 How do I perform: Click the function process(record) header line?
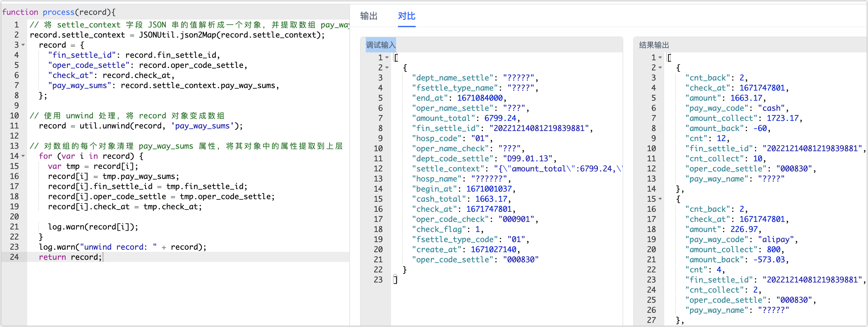tap(59, 12)
